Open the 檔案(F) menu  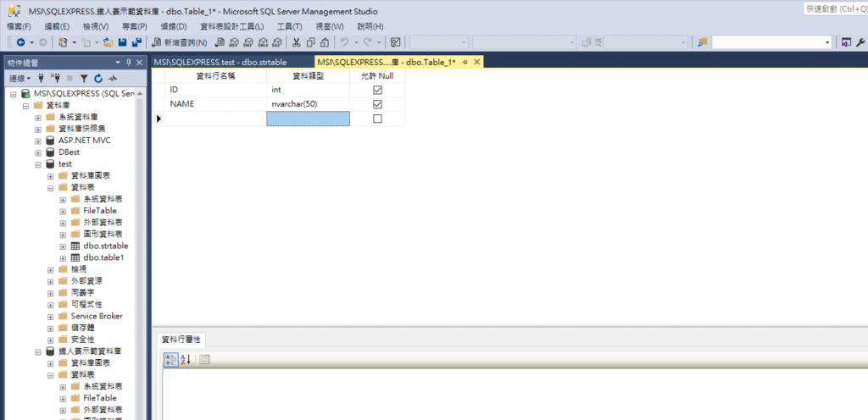[x=19, y=26]
